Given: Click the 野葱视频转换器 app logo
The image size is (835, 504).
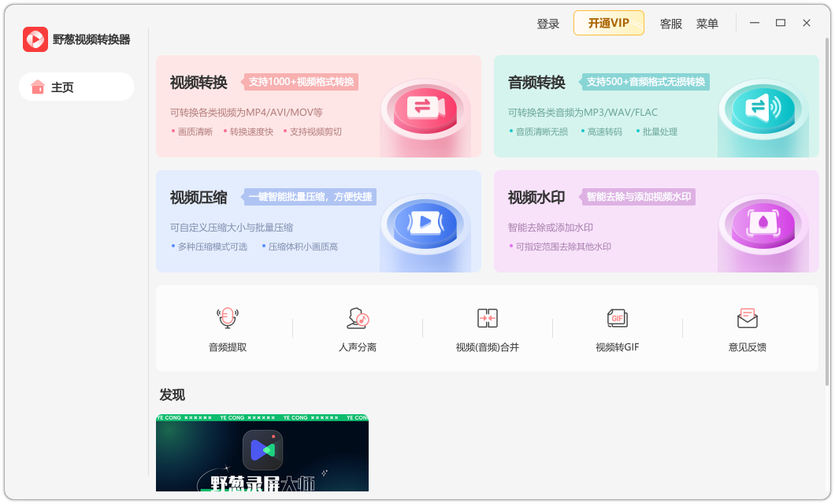Looking at the screenshot, I should click(35, 39).
